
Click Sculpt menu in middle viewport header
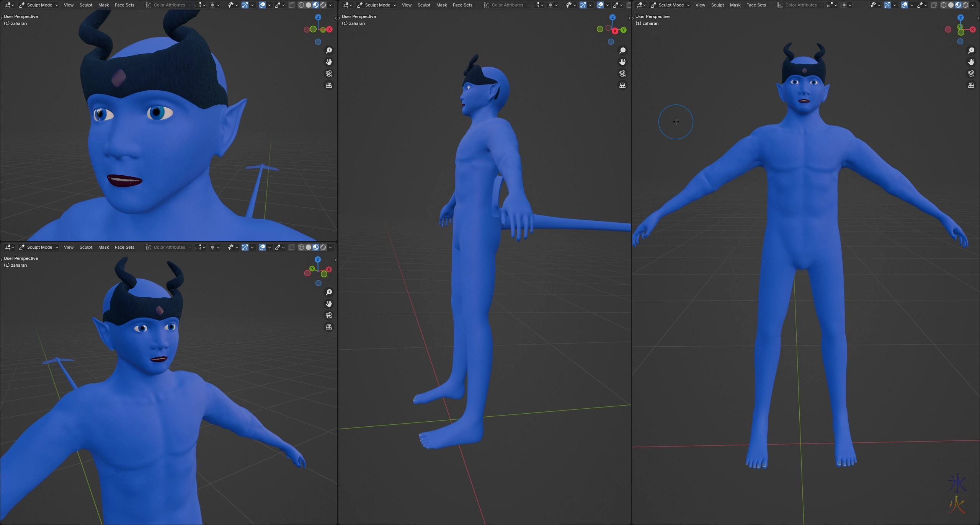tap(424, 5)
